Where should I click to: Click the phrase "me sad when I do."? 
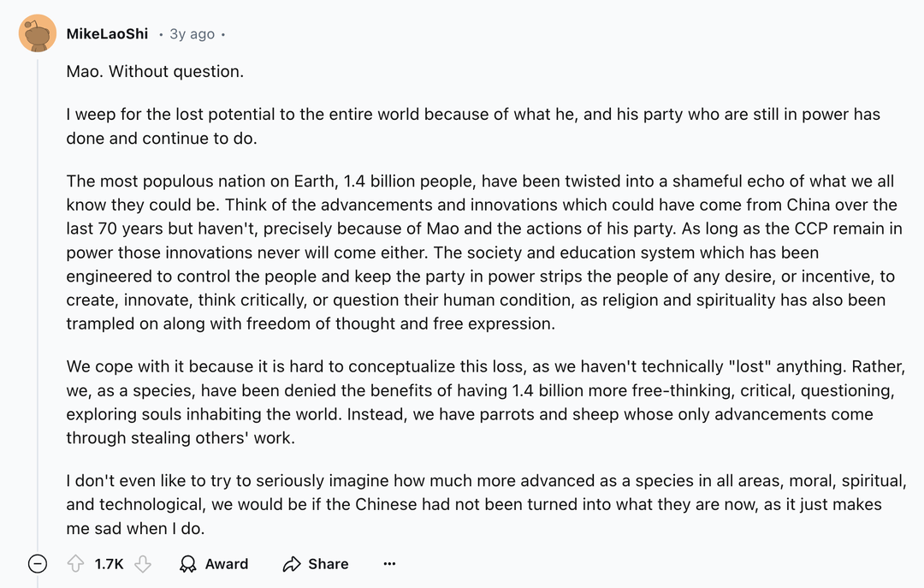[x=135, y=528]
